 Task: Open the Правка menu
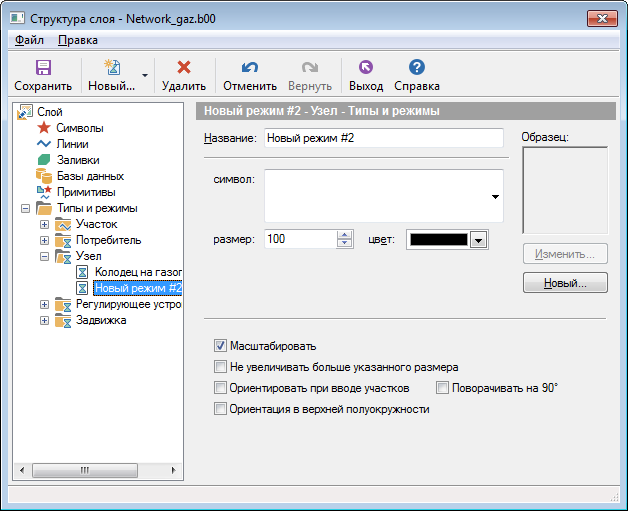[x=78, y=40]
